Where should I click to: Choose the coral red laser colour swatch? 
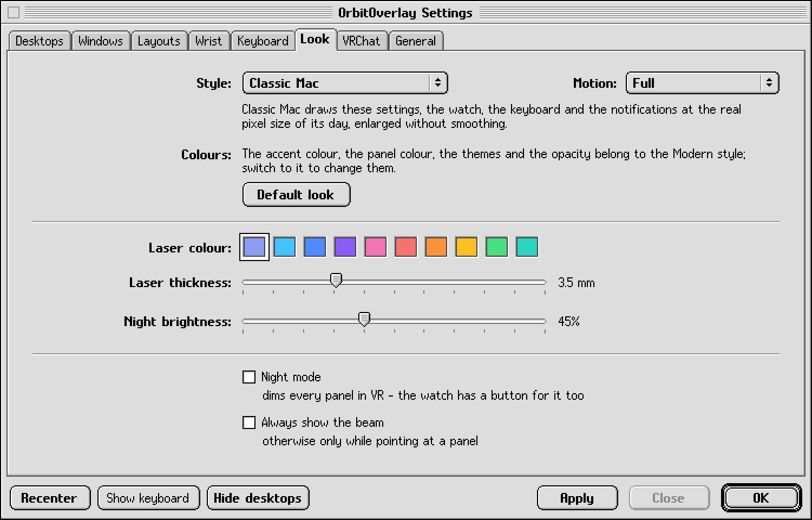[x=406, y=247]
